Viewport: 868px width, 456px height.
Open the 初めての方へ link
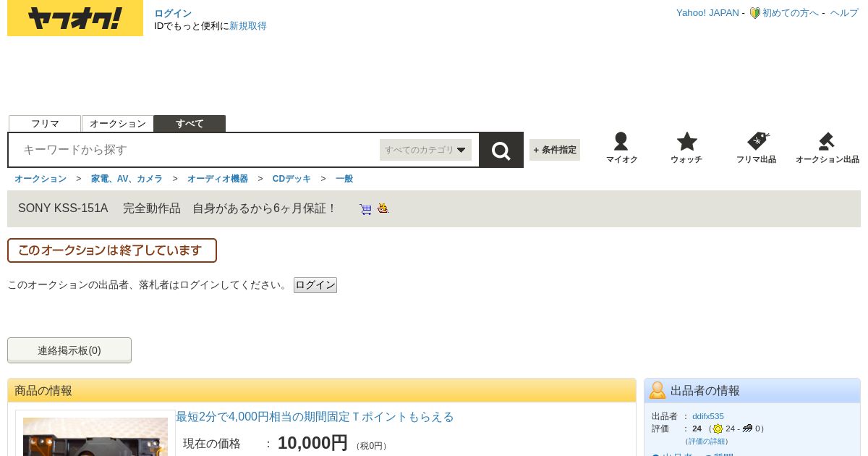pyautogui.click(x=791, y=13)
